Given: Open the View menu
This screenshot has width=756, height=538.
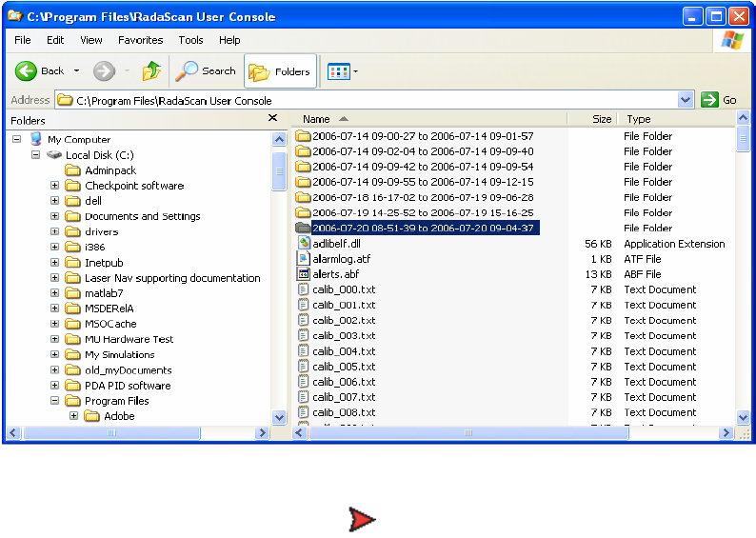Looking at the screenshot, I should coord(91,40).
